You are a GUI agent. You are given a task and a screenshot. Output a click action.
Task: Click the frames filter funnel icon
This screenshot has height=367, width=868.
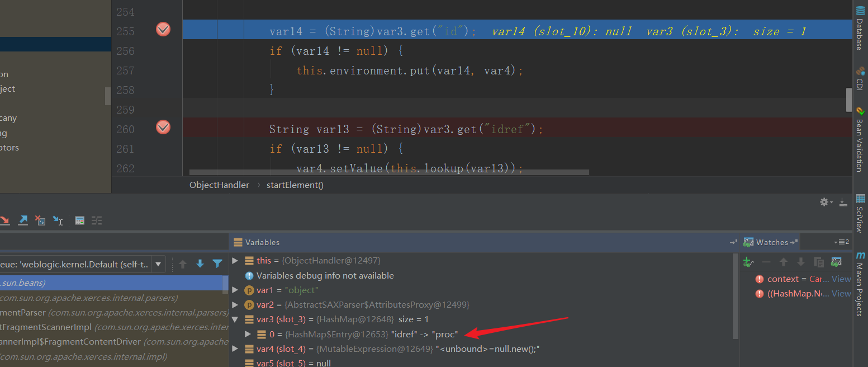coord(217,264)
